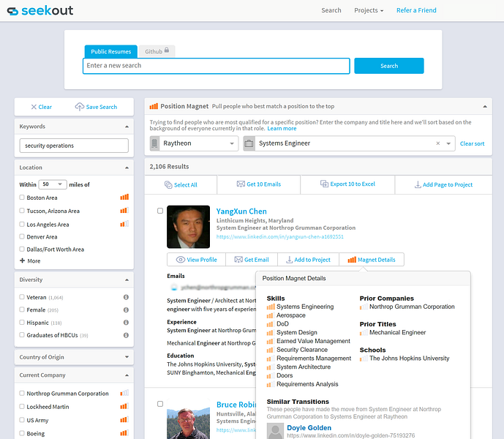Image resolution: width=504 pixels, height=439 pixels.
Task: Select YangXun Chen's result checkbox
Action: click(x=160, y=211)
